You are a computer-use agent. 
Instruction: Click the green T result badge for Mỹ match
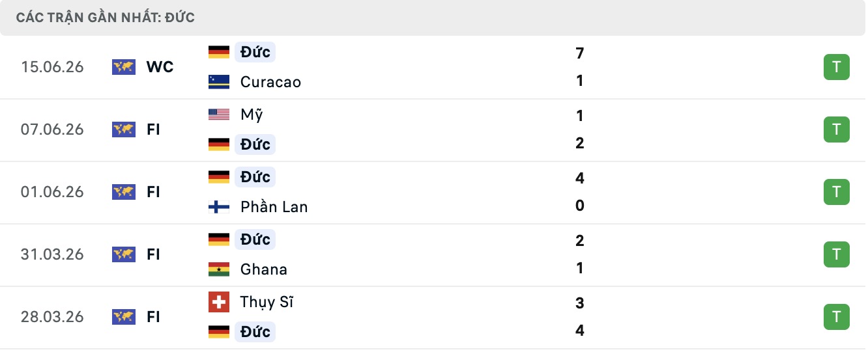(x=837, y=129)
